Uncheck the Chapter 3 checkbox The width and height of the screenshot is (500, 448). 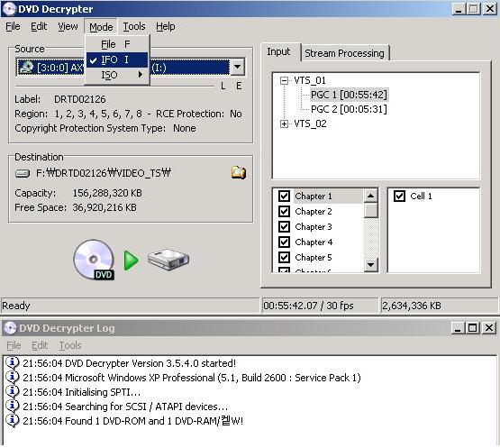point(284,226)
